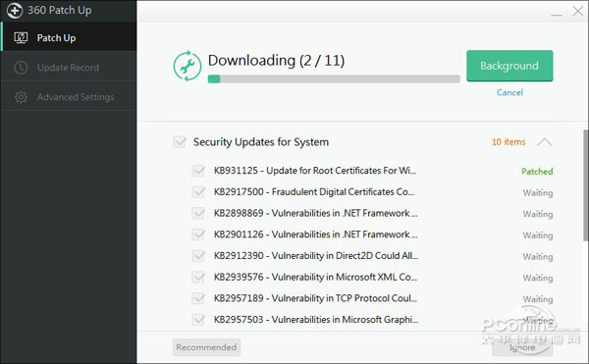Click the Patch Up monitor icon in sidebar
Screen dimensions: 589x364
pos(21,38)
